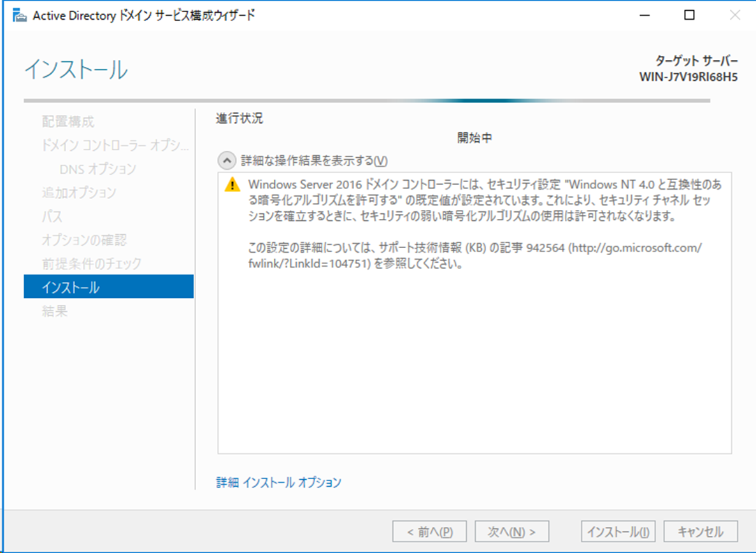The image size is (756, 553).
Task: Click the 開始中 progress status text
Action: (x=474, y=137)
